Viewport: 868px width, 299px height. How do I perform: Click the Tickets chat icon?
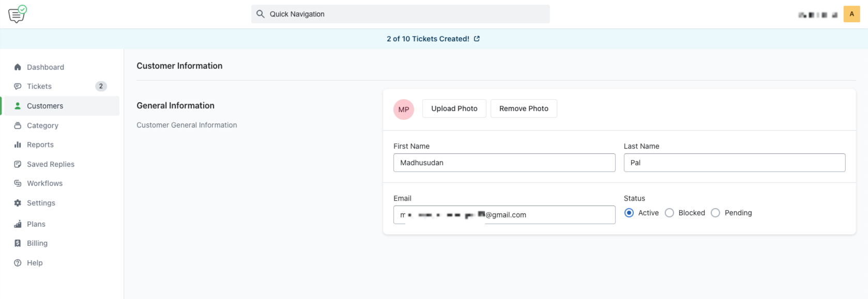coord(18,86)
